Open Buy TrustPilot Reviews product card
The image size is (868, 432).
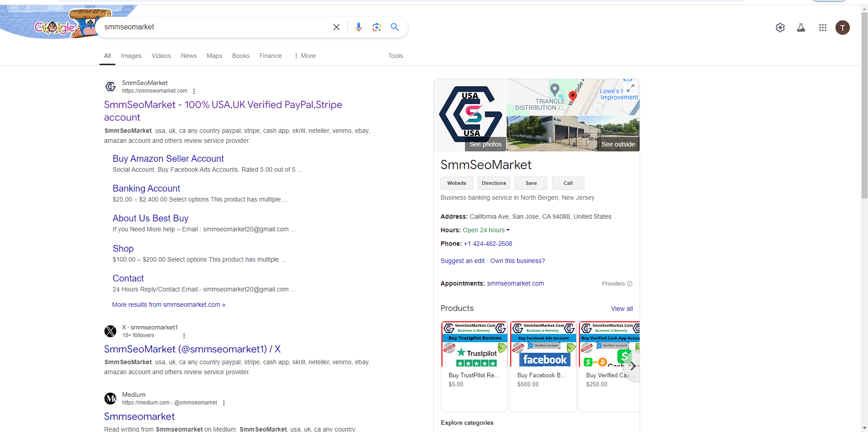474,366
